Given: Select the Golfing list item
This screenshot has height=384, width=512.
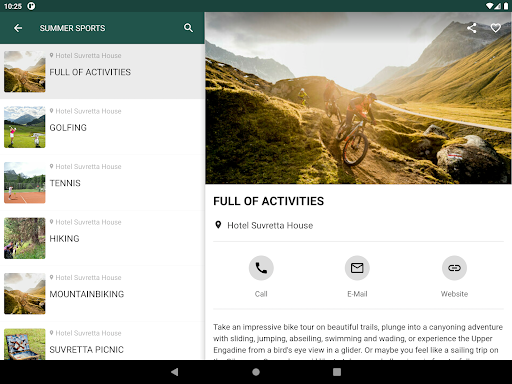Looking at the screenshot, I should point(102,127).
